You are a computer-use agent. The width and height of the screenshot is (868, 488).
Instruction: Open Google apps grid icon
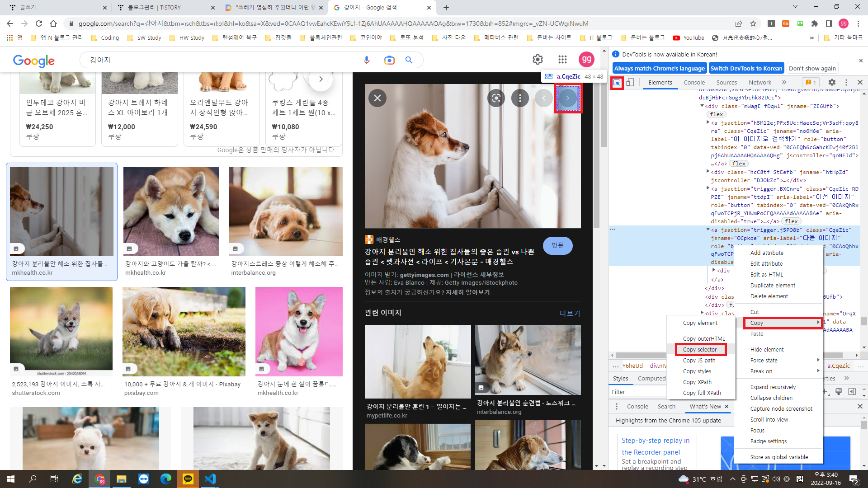click(562, 60)
